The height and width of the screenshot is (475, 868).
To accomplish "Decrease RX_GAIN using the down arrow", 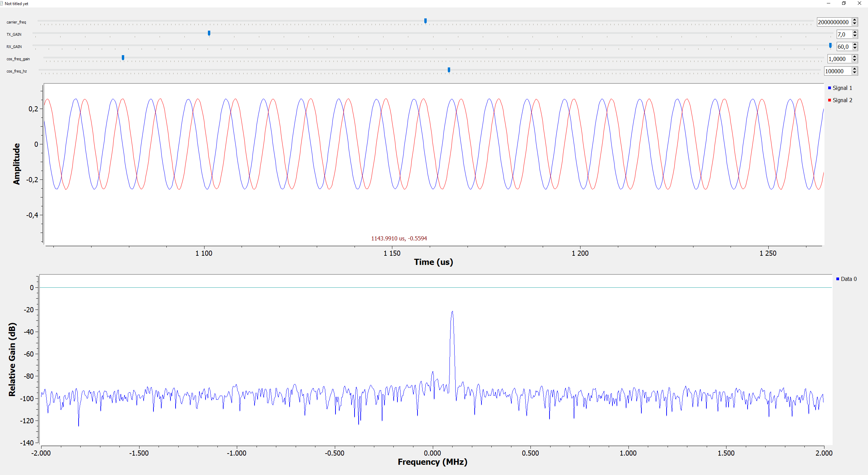I will [855, 48].
